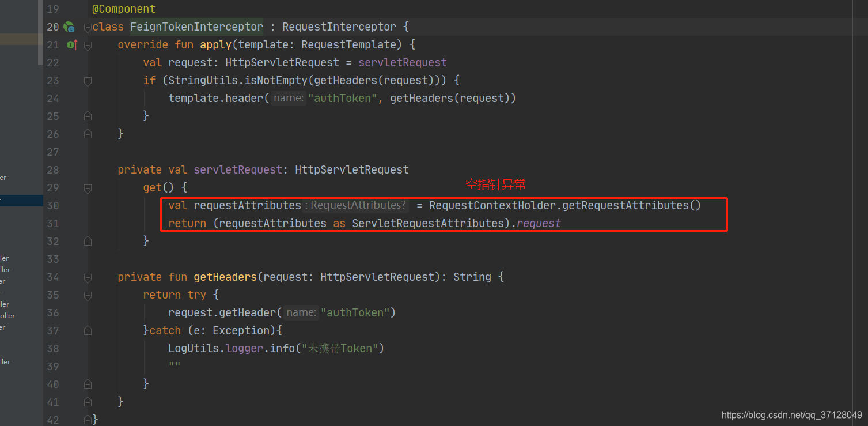Click 'HttpServletRequest' type on line 28
The image size is (868, 426).
pos(352,169)
